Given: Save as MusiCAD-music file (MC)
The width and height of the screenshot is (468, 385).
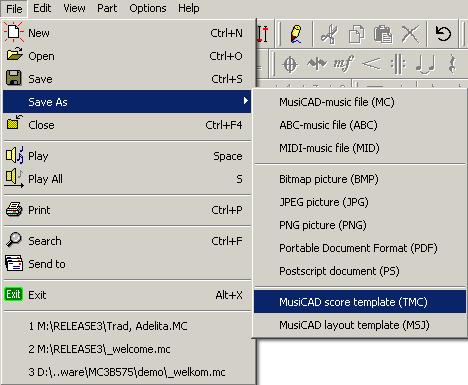Looking at the screenshot, I should pyautogui.click(x=360, y=102).
